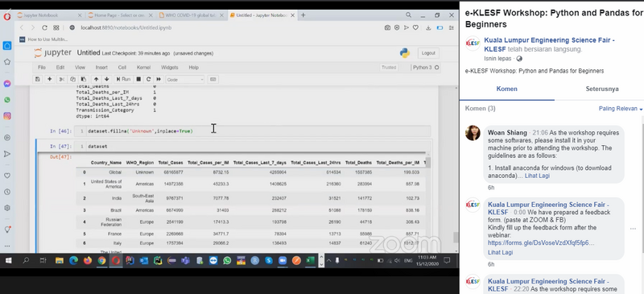Open Chrome from the Windows taskbar
The width and height of the screenshot is (644, 294).
pos(101,261)
